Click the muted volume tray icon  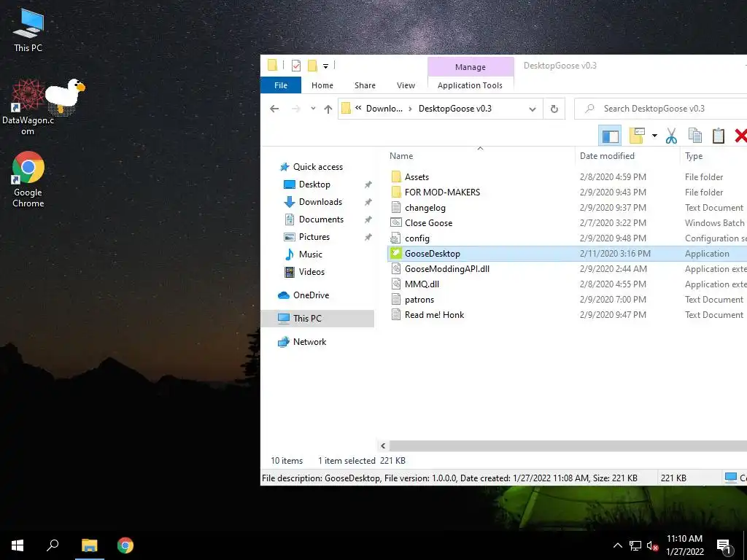pos(652,546)
